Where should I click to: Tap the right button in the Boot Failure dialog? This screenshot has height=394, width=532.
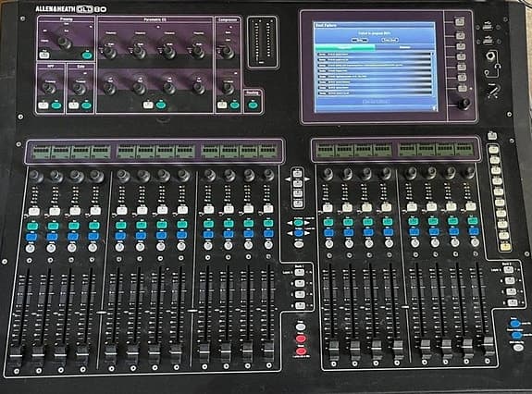point(389,40)
